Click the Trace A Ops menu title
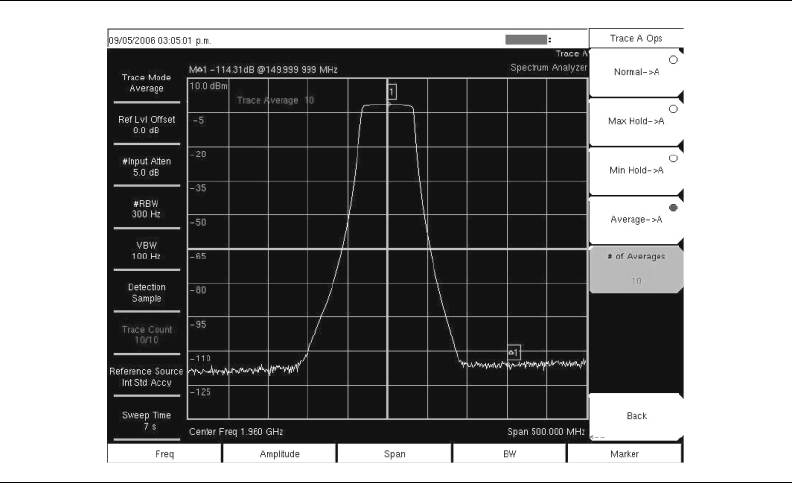Screen dimensions: 792x483 tap(636, 38)
